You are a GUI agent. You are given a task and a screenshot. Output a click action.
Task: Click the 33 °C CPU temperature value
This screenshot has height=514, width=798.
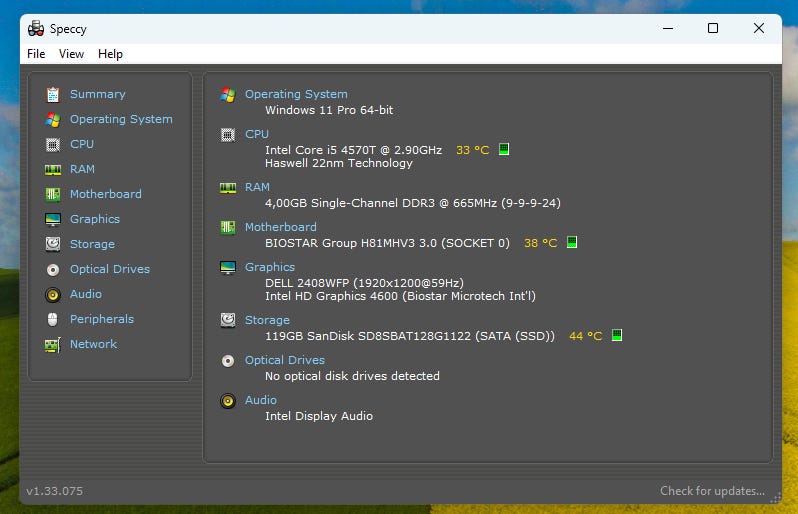pyautogui.click(x=472, y=150)
